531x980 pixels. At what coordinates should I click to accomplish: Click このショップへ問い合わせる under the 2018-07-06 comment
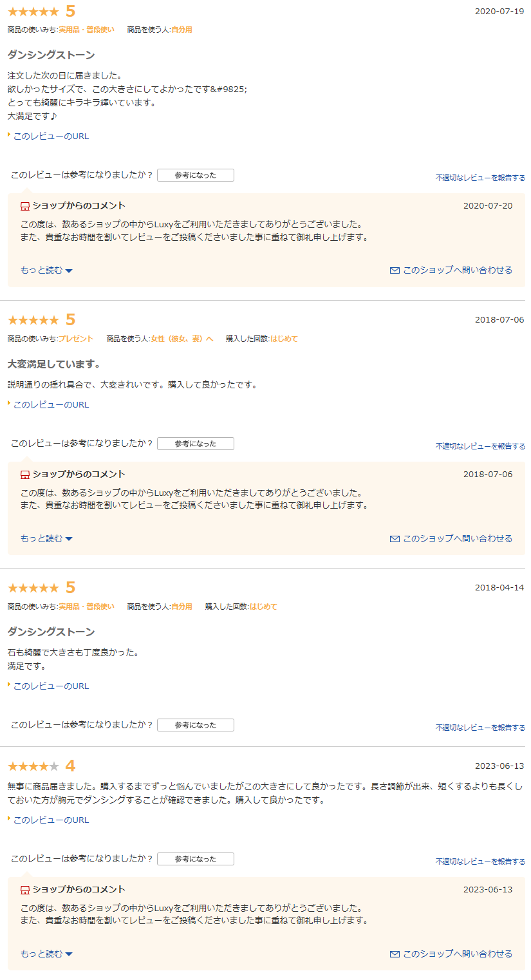458,539
